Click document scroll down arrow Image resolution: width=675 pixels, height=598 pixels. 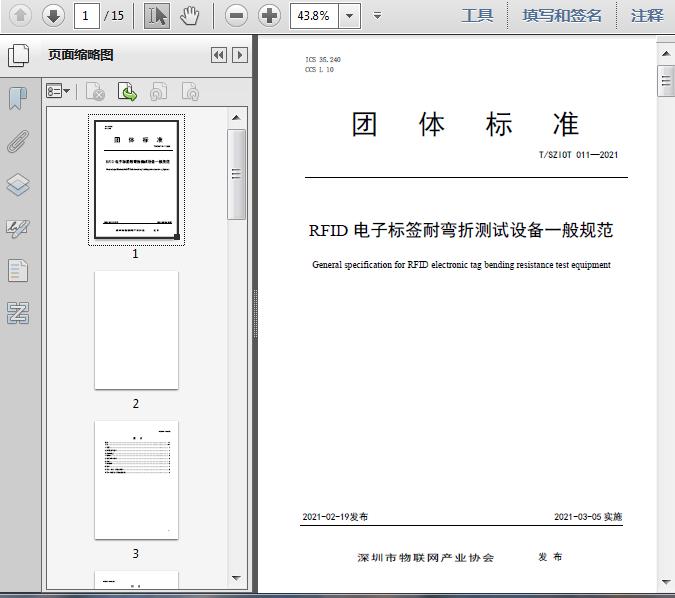point(666,582)
